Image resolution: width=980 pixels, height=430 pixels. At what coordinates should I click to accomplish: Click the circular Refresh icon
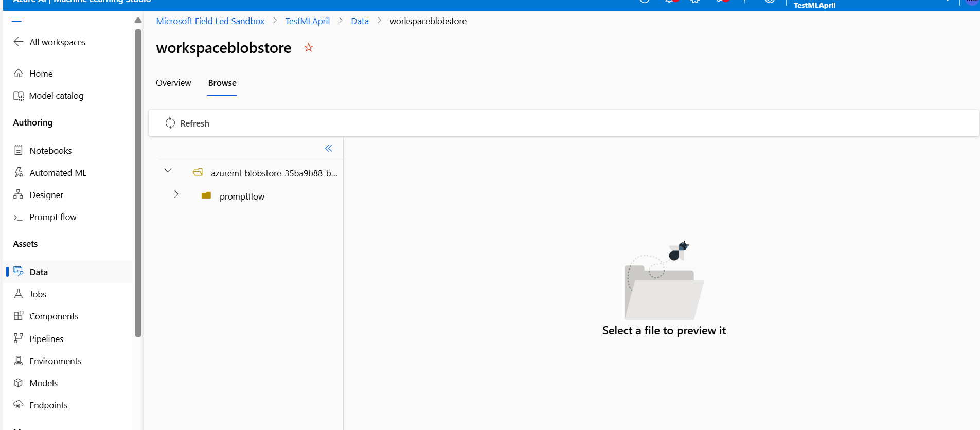coord(170,123)
